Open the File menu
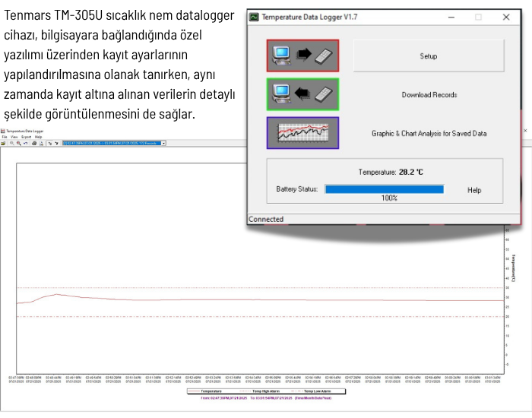The height and width of the screenshot is (418, 532). [5, 137]
